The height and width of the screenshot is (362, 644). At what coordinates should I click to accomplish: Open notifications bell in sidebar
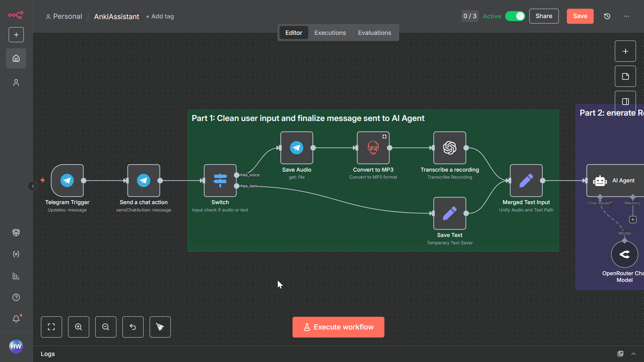(16, 319)
